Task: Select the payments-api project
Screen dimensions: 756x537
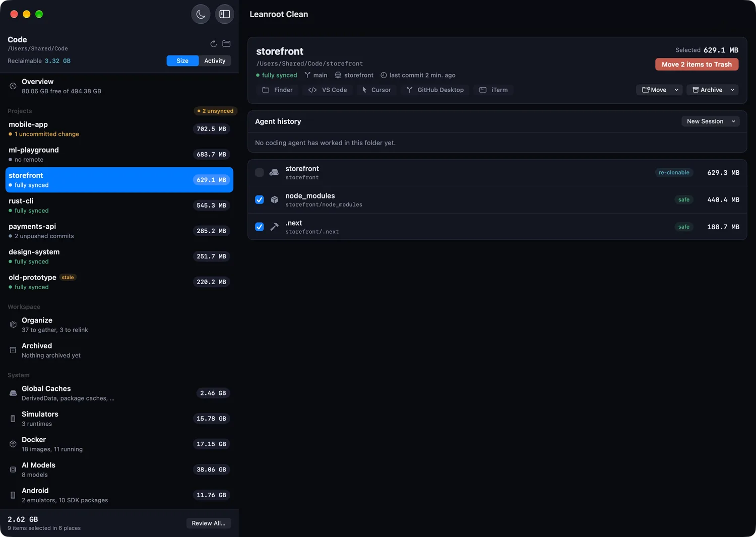Action: [119, 231]
